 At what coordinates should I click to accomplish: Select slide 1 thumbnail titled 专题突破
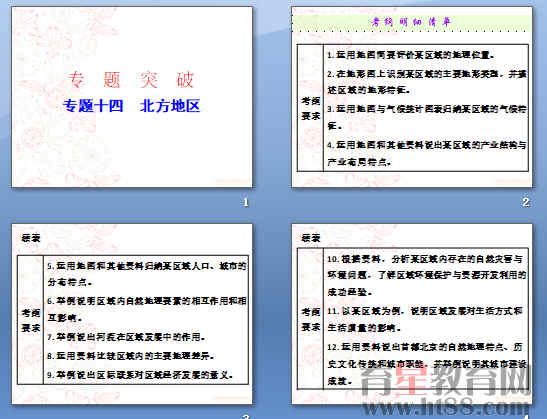132,97
